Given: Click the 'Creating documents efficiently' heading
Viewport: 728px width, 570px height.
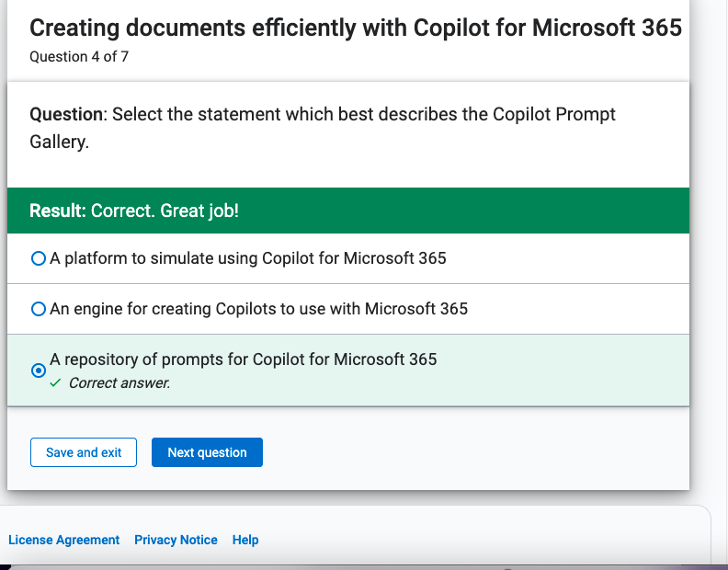Looking at the screenshot, I should 356,28.
